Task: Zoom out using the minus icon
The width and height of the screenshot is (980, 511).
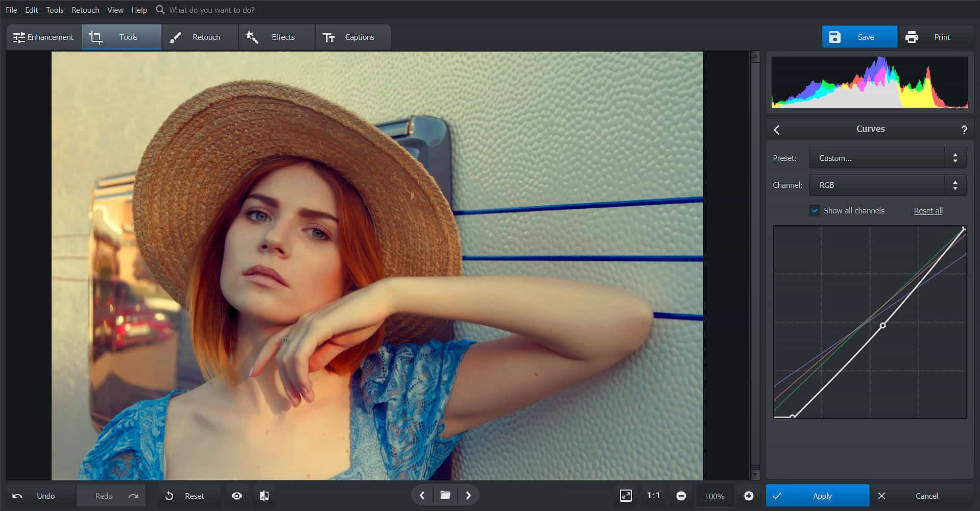Action: click(x=681, y=495)
